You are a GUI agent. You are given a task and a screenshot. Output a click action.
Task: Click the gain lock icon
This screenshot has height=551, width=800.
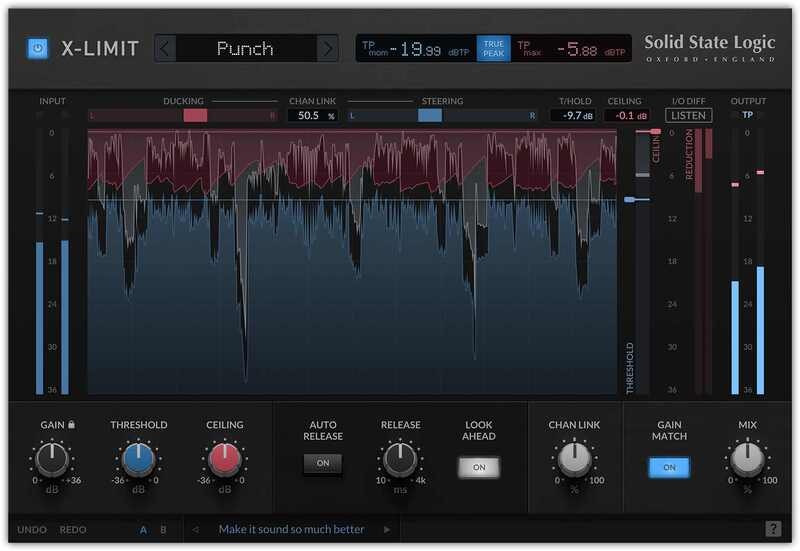click(72, 425)
